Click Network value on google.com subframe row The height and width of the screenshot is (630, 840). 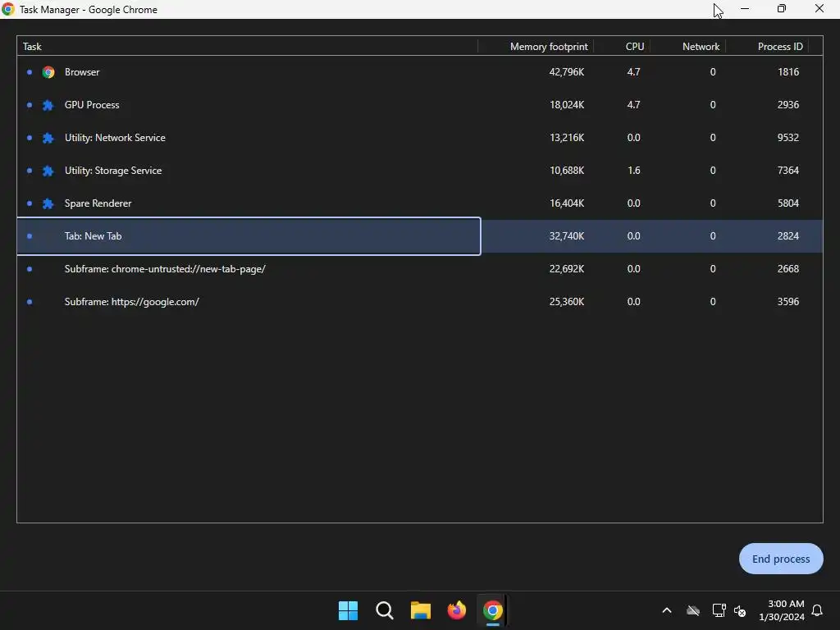[713, 302]
